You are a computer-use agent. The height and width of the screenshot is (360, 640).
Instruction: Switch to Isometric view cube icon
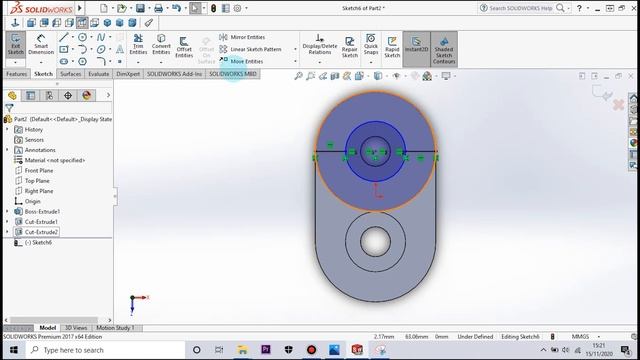(x=107, y=23)
